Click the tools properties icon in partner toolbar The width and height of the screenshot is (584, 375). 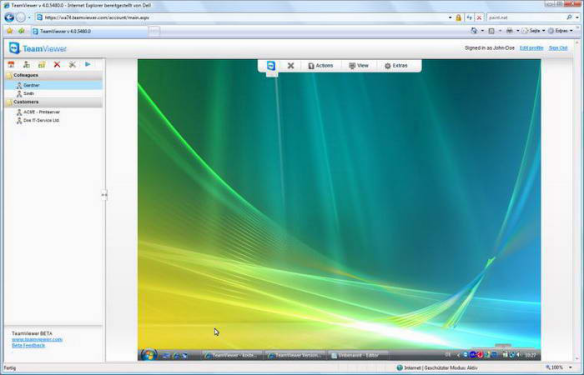tap(72, 64)
